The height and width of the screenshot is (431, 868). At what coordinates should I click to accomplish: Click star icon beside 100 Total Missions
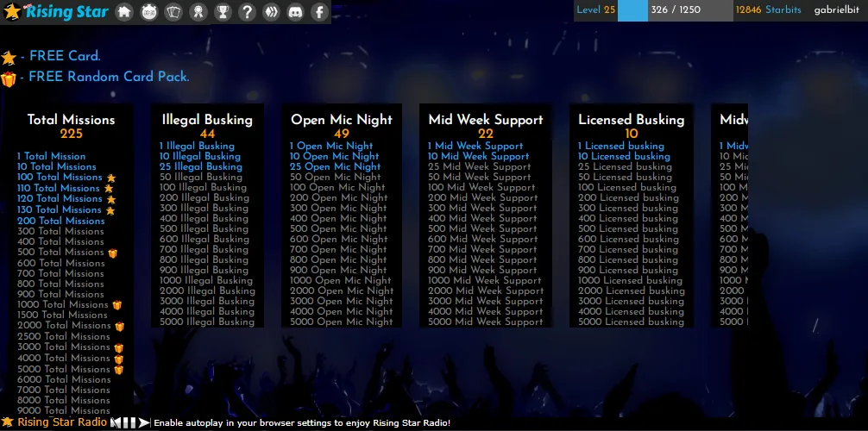(x=111, y=178)
